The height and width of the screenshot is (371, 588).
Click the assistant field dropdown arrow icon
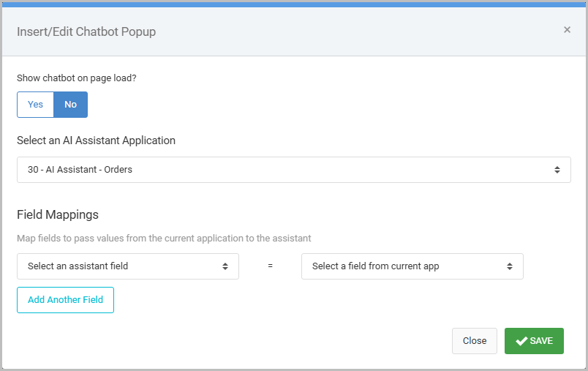(225, 266)
